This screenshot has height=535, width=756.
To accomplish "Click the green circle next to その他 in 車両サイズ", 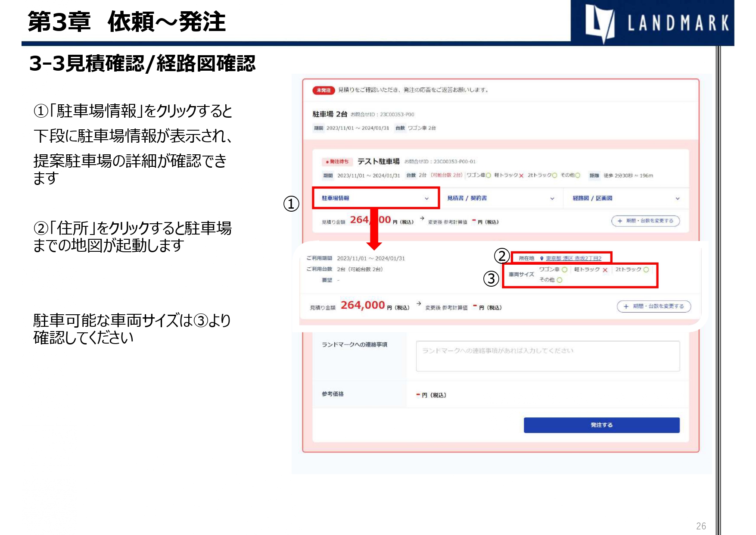I will point(559,280).
